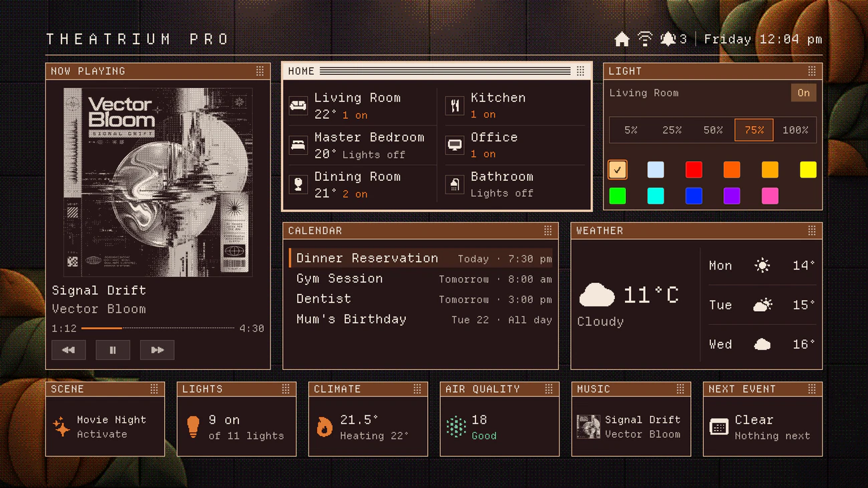Go back to the previous track
The height and width of the screenshot is (488, 868).
(x=68, y=350)
